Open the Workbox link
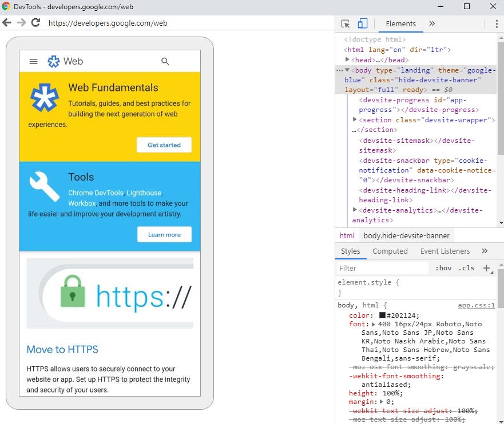This screenshot has height=424, width=504. coord(82,203)
